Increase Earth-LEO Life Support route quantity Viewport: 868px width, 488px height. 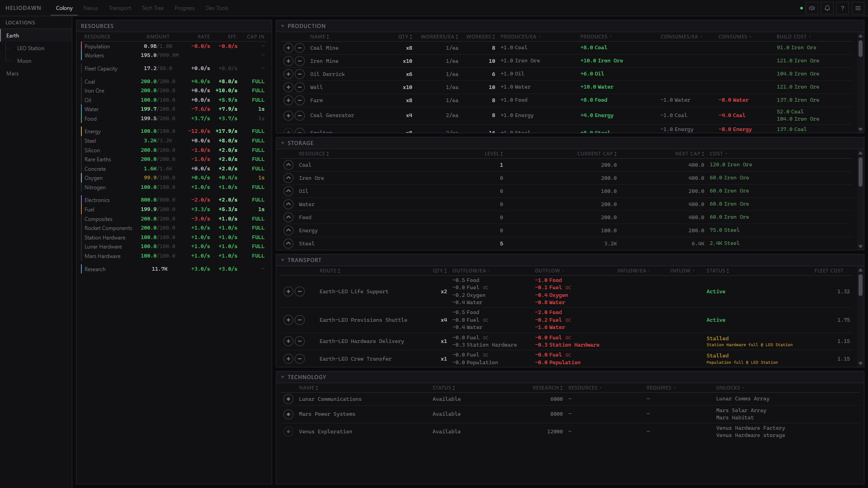(x=288, y=291)
